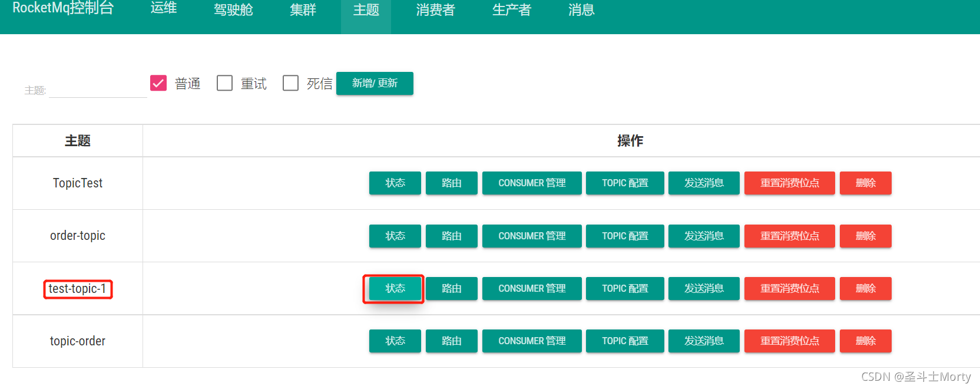Delete TopicTest with 删除 button
The height and width of the screenshot is (389, 980).
coord(866,183)
